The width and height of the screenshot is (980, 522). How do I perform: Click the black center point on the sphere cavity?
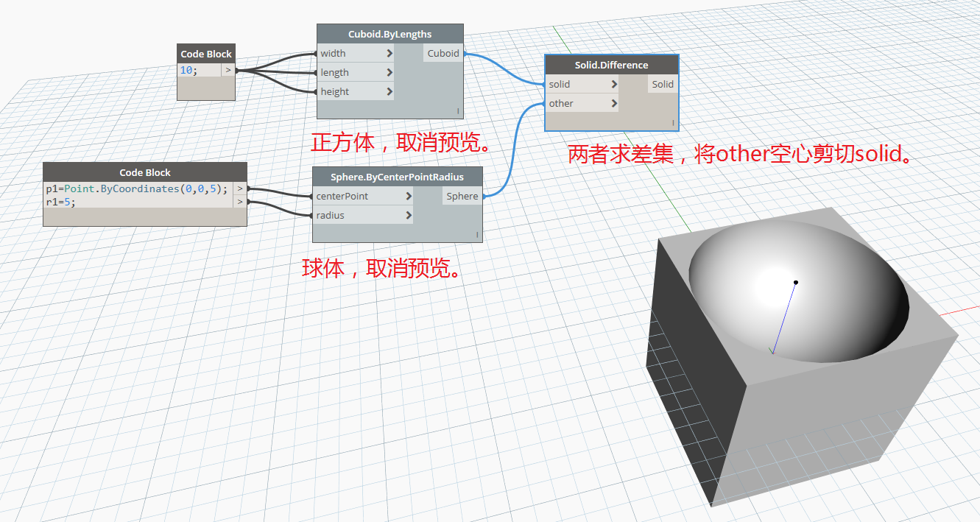pyautogui.click(x=796, y=283)
